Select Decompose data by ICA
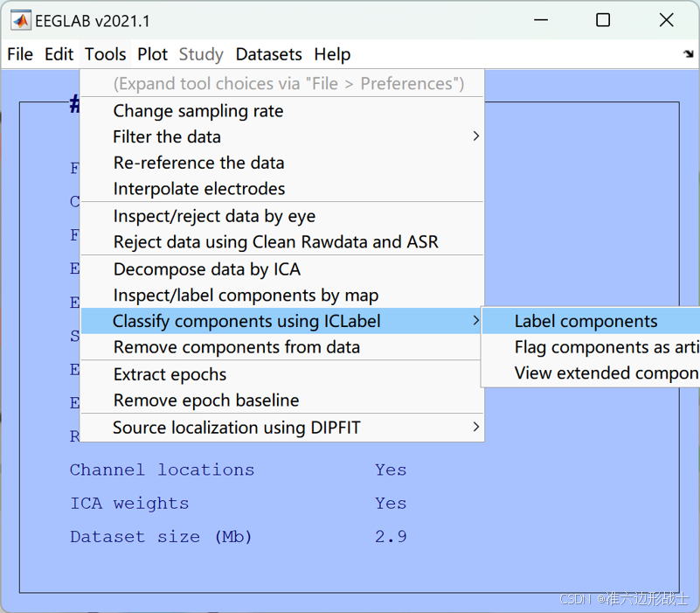The image size is (700, 613). pos(282,269)
